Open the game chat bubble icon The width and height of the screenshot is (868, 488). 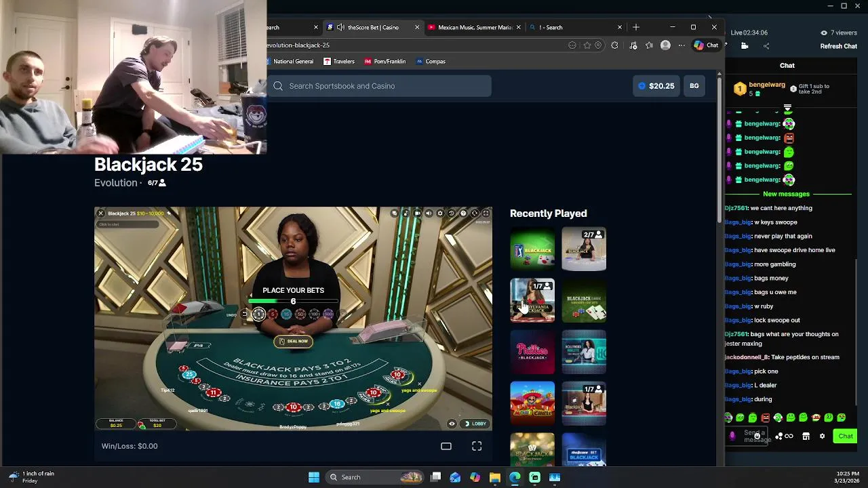click(395, 213)
